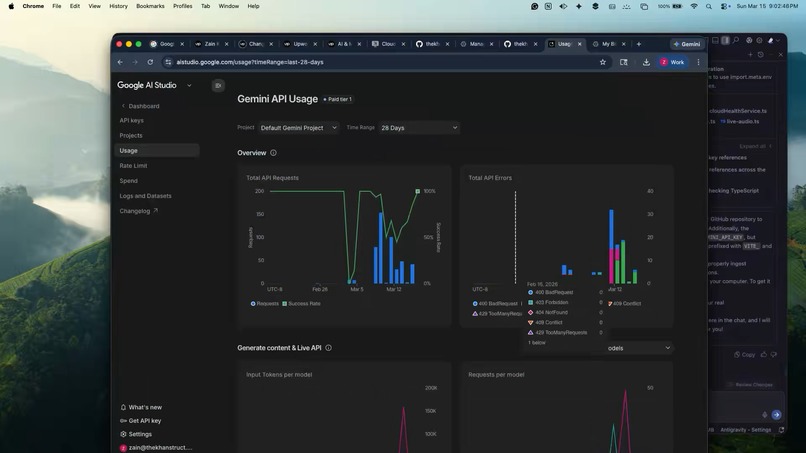The height and width of the screenshot is (453, 806).
Task: Reload the AI Studio usage page
Action: (x=150, y=62)
